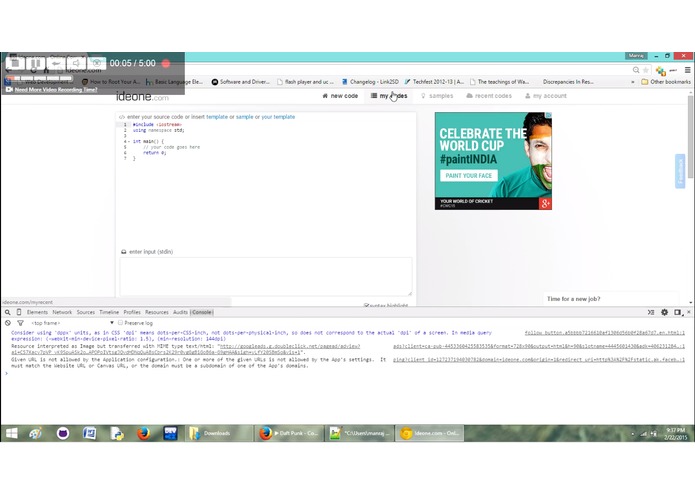The width and height of the screenshot is (695, 494).
Task: Collapse the fold arrow next to int main()
Action: click(x=129, y=141)
